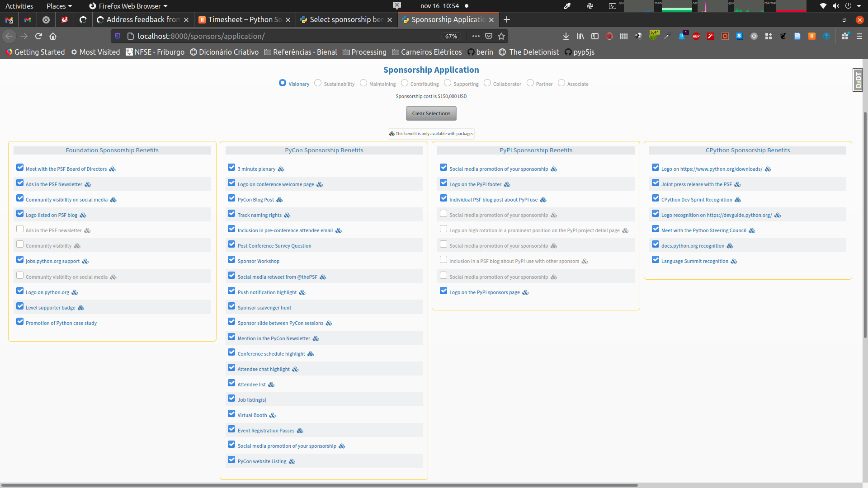
Task: Check the Community visibility benefit checkbox
Action: point(20,244)
